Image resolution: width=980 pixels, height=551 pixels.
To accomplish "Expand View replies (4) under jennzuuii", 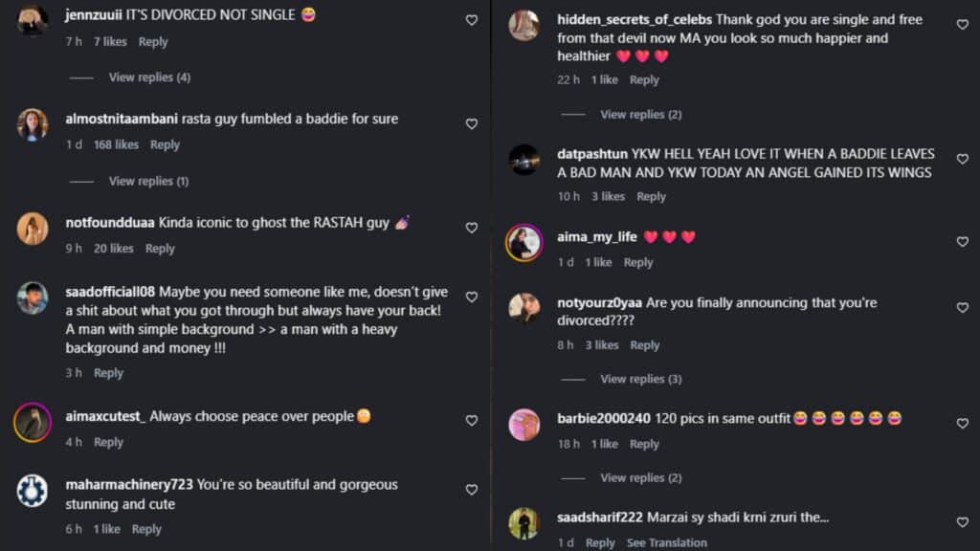I will (x=149, y=77).
